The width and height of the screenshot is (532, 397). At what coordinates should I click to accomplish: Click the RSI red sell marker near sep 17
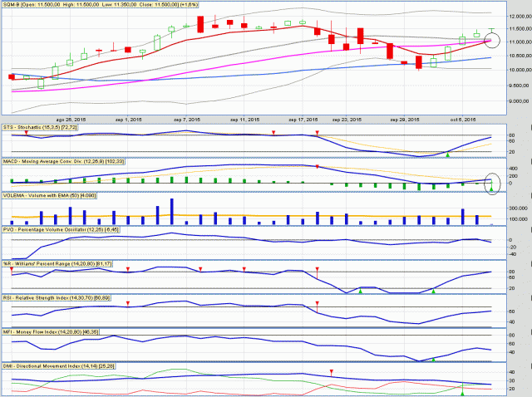[x=318, y=306]
